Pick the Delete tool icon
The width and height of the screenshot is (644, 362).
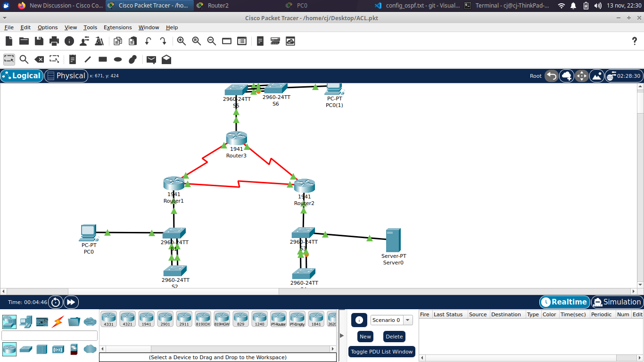pos(40,59)
